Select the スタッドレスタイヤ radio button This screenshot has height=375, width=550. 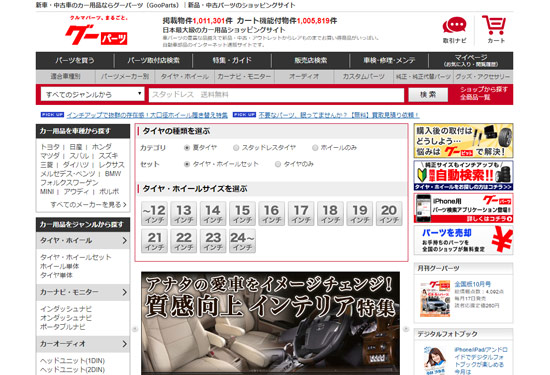point(236,148)
